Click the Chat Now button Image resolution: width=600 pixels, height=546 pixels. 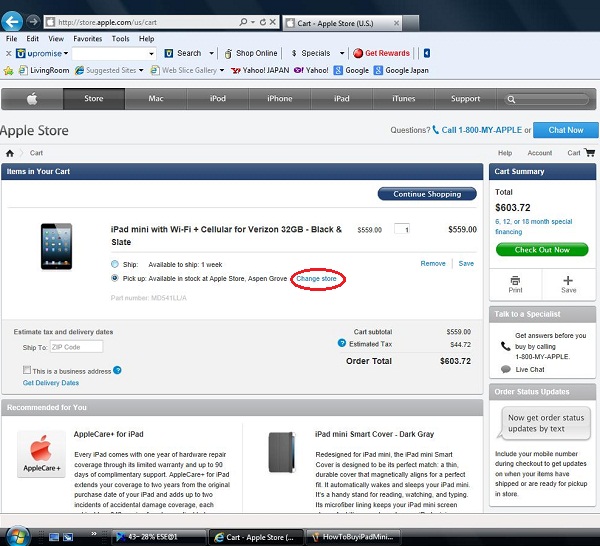pyautogui.click(x=566, y=130)
